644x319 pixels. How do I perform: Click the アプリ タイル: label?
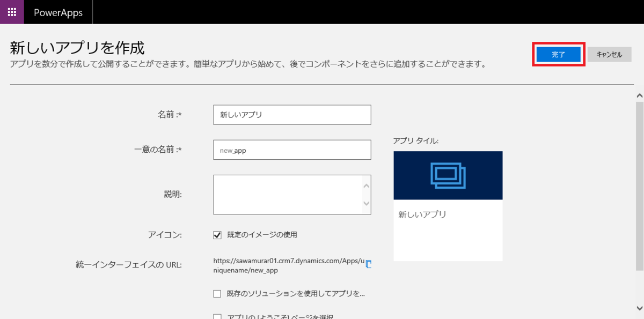pos(415,140)
